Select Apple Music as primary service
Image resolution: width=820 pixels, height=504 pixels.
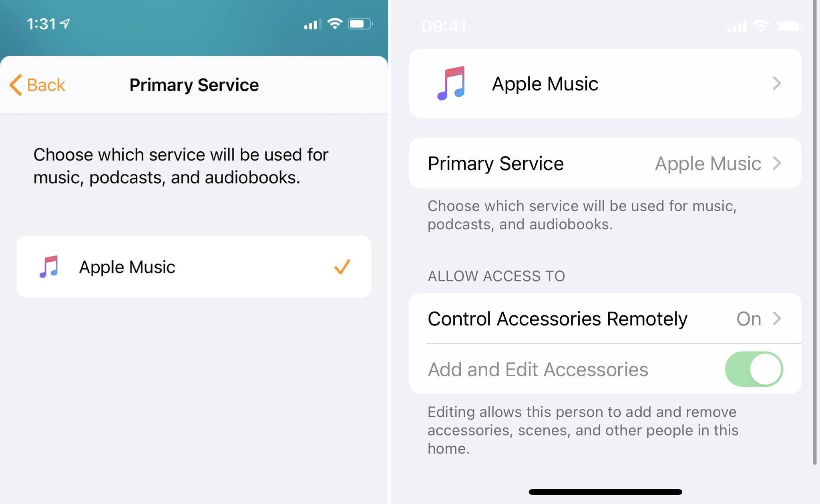click(194, 266)
